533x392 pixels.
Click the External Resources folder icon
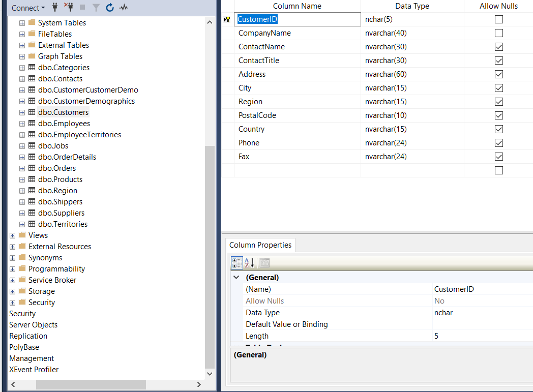[22, 246]
